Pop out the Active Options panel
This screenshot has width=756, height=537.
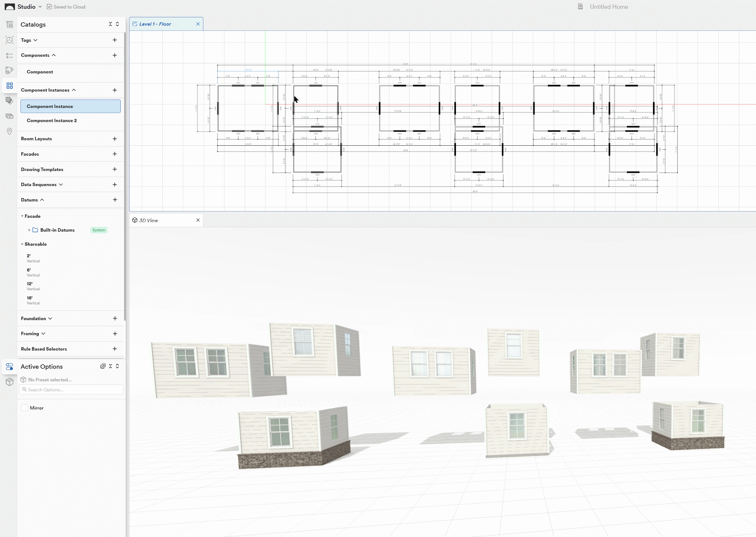click(103, 366)
